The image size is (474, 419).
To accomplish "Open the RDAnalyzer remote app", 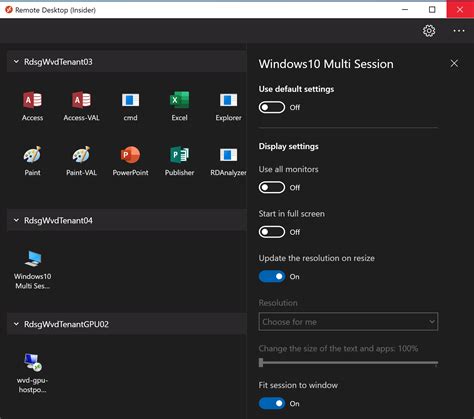I will pos(228,161).
